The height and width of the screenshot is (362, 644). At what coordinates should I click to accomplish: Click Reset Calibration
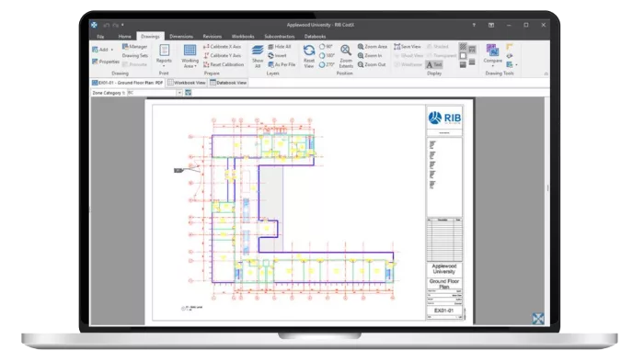pos(224,64)
